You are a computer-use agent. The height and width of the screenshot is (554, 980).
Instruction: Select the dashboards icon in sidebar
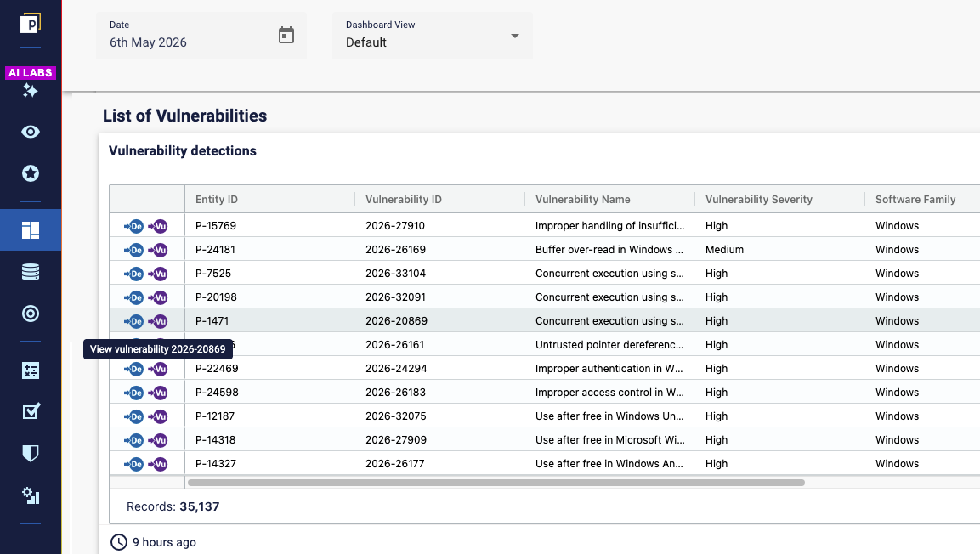[x=30, y=230]
